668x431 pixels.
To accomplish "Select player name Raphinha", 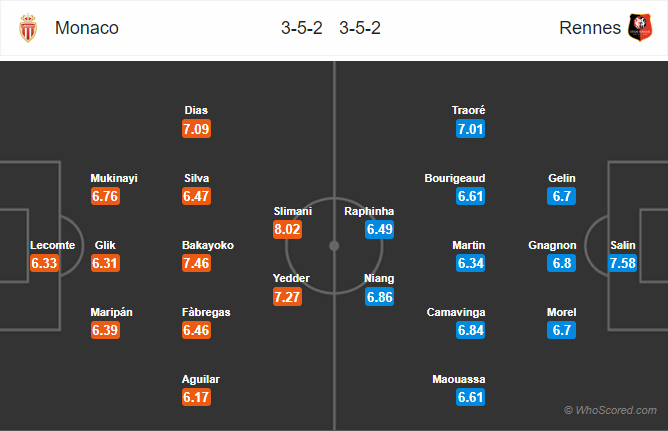I will tap(369, 211).
